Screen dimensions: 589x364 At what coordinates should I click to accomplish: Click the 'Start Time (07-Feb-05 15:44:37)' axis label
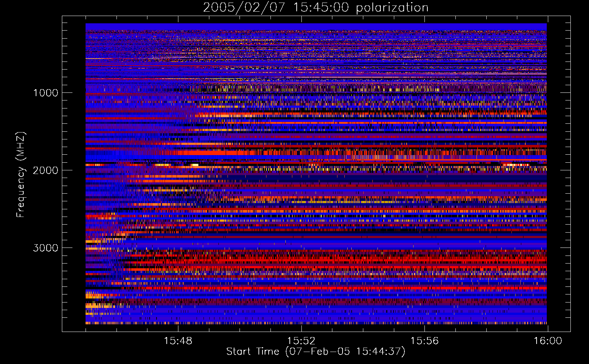316,351
